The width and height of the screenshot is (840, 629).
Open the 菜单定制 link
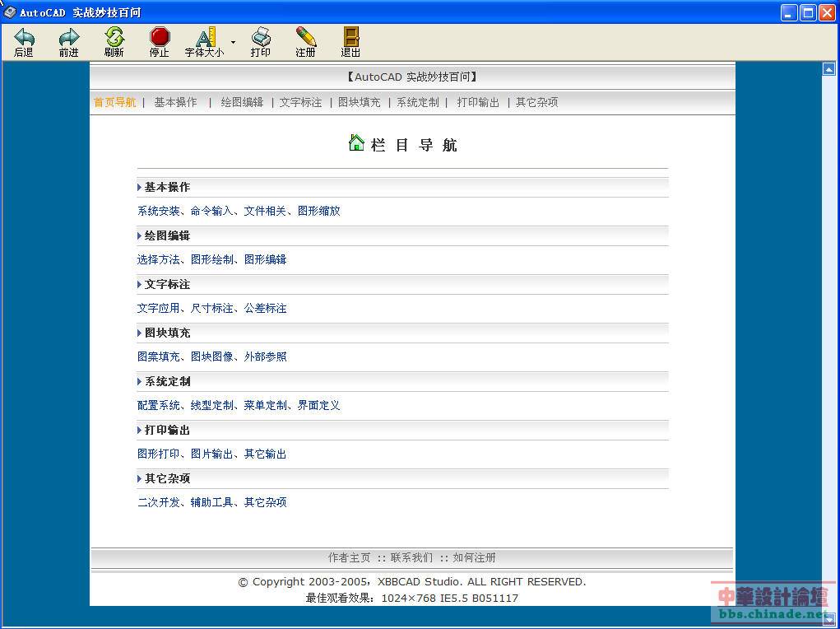point(265,405)
